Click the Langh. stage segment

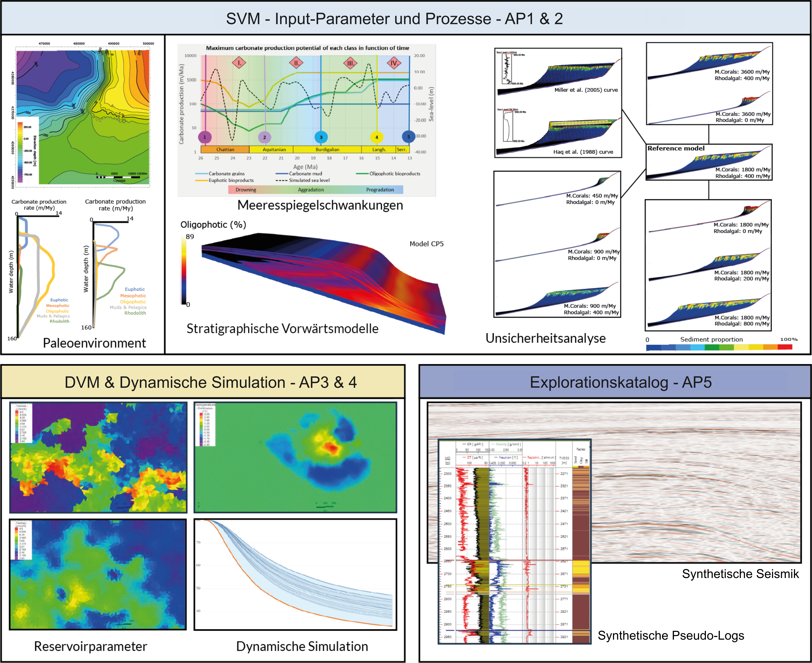point(379,149)
